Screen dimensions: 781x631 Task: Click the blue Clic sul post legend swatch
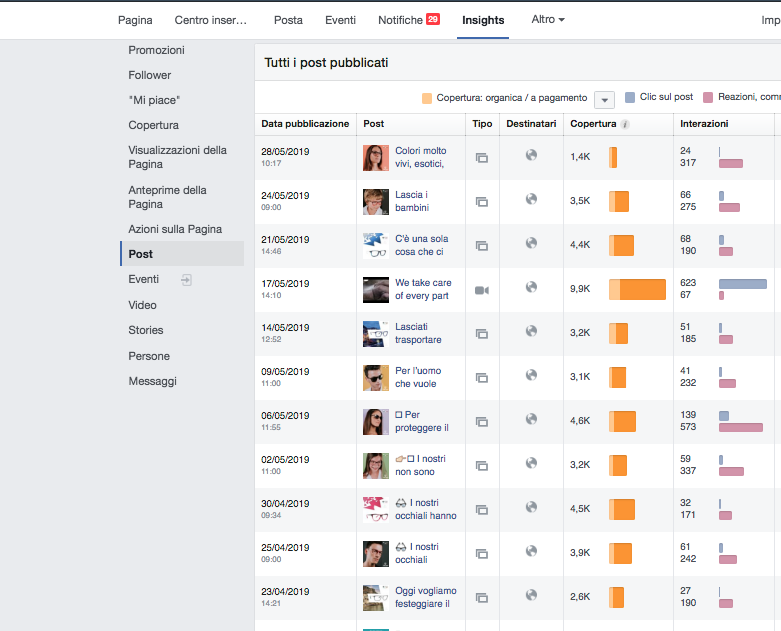[630, 97]
